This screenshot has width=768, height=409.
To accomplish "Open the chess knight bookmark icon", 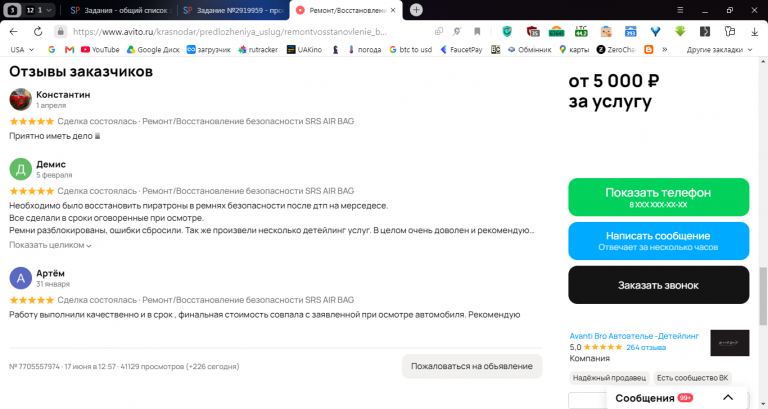I will pos(335,49).
